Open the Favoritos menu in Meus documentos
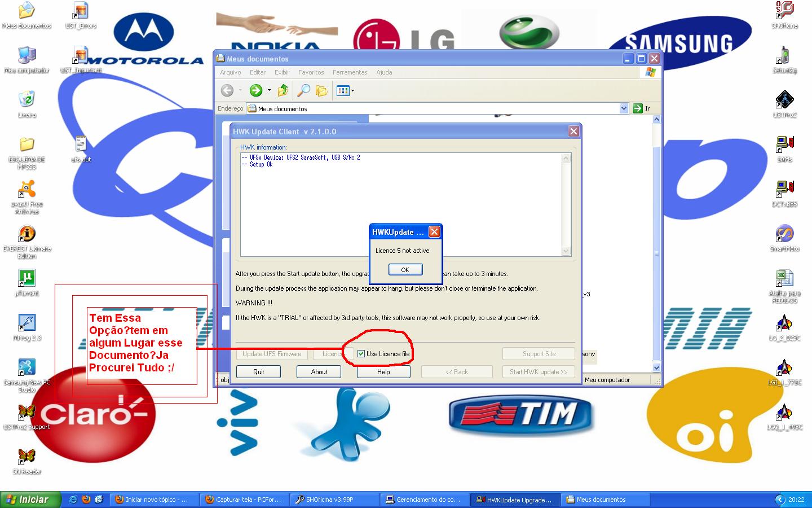Image resolution: width=812 pixels, height=508 pixels. tap(311, 72)
